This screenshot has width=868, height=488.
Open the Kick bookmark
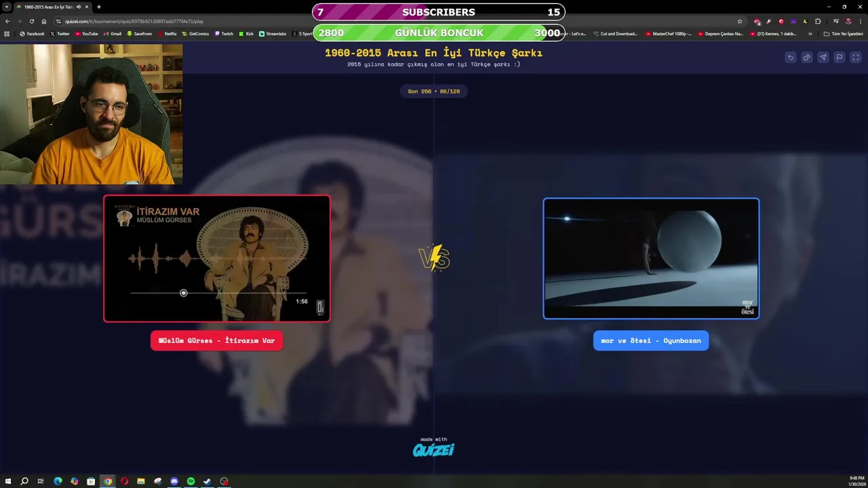tap(246, 34)
